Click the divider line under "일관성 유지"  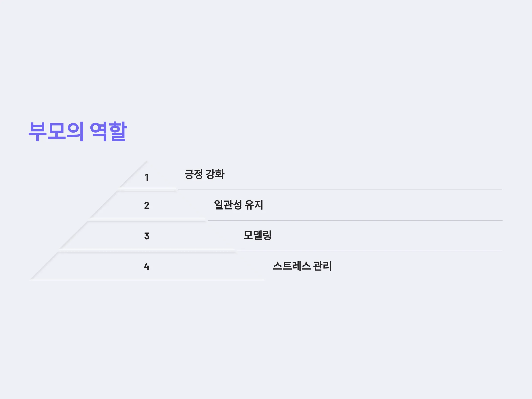[x=355, y=220]
